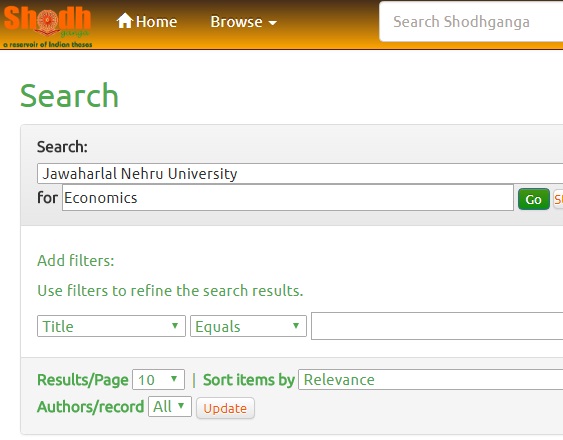Open the Results/Page dropdown showing 10

(x=158, y=379)
